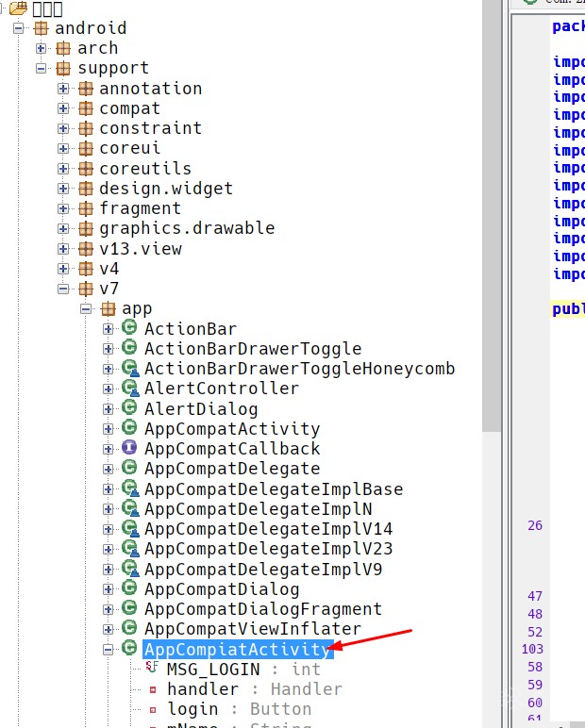Click the handler private field icon
The width and height of the screenshot is (585, 728).
coord(153,690)
